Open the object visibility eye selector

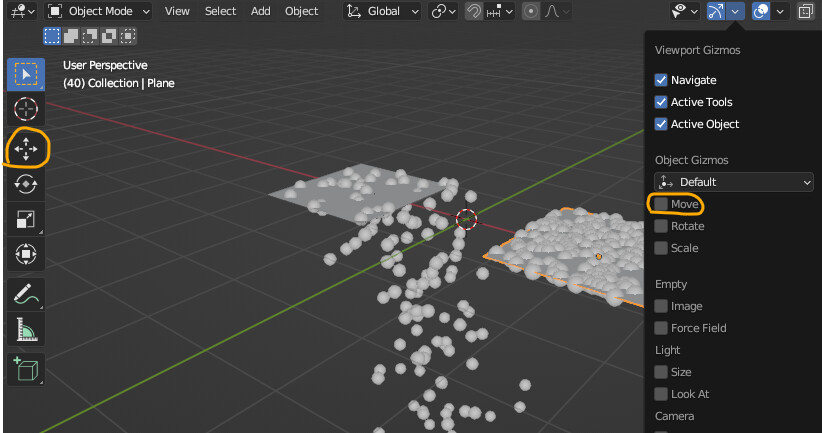685,11
